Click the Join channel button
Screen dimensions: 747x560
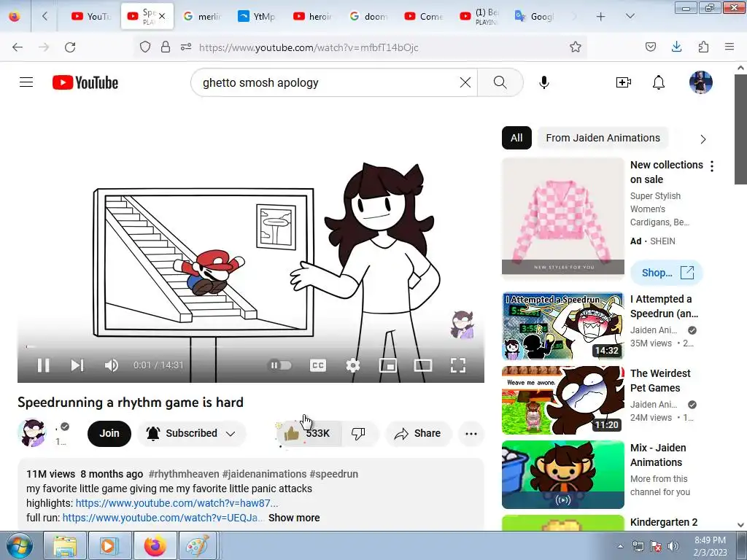coord(109,433)
